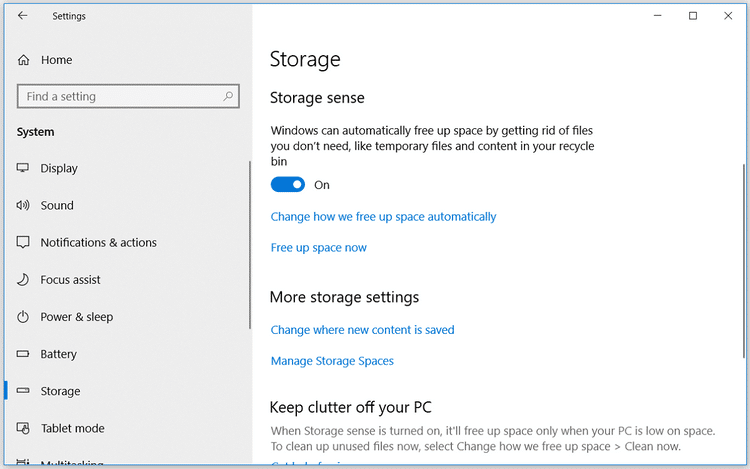This screenshot has width=750, height=469.
Task: Open Focus assist settings
Action: (x=70, y=280)
